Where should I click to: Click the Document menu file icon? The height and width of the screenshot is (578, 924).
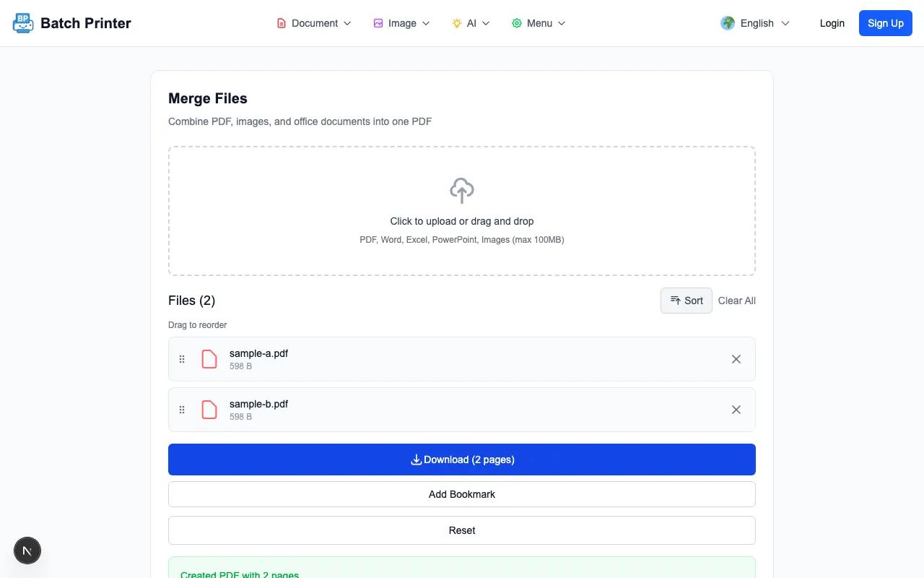coord(282,23)
